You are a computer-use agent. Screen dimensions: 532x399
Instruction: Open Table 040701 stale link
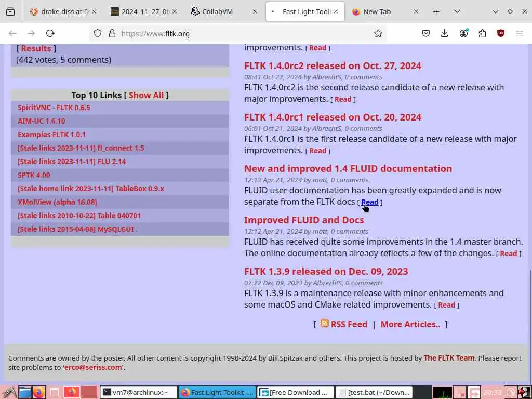tap(79, 216)
